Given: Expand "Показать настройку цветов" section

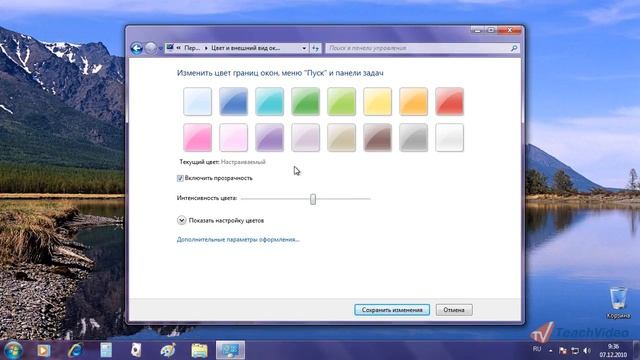Looking at the screenshot, I should click(182, 220).
